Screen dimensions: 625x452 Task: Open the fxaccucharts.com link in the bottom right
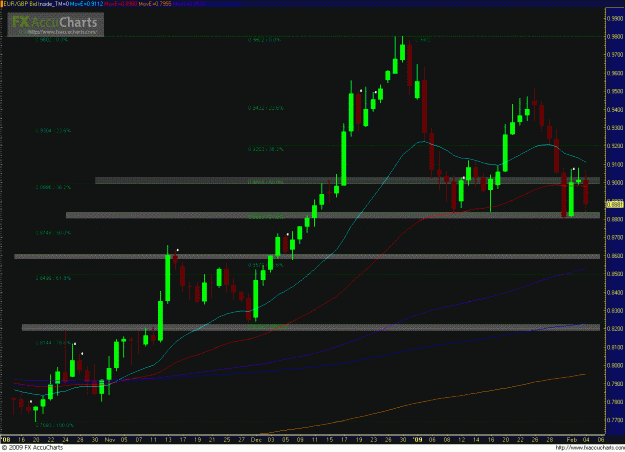point(590,448)
